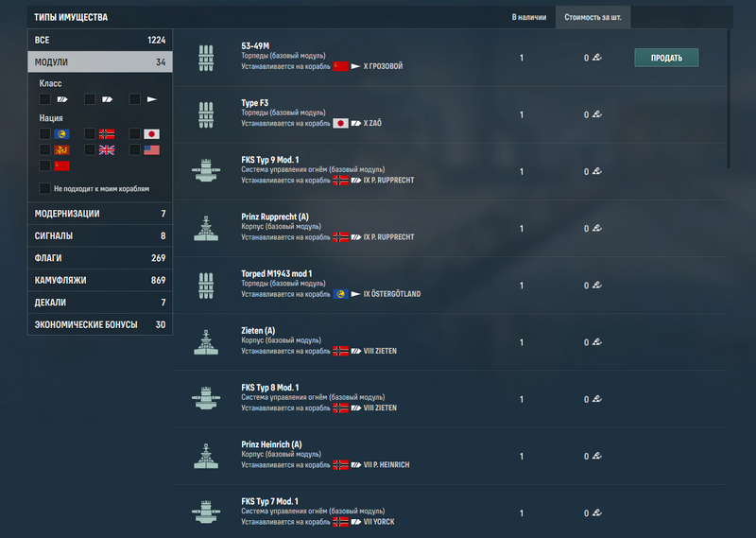Screen dimensions: 756x538
Task: Sort by 'В наличии' column header
Action: click(529, 17)
